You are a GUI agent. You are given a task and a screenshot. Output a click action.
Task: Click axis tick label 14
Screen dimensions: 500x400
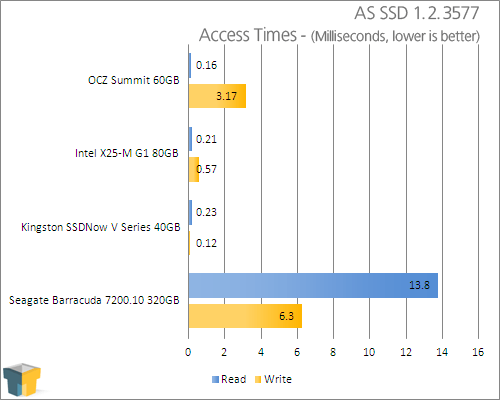(442, 352)
